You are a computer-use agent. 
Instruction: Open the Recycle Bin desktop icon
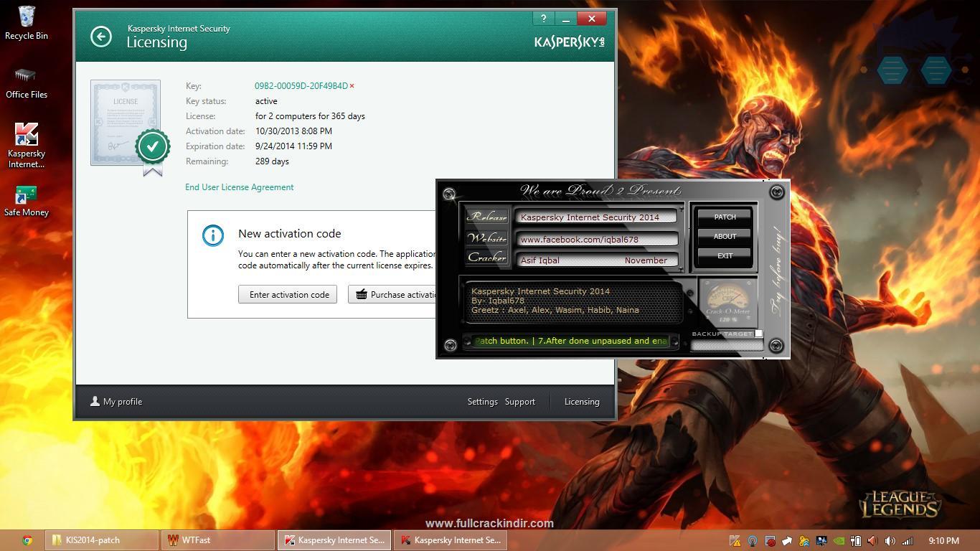click(x=27, y=23)
